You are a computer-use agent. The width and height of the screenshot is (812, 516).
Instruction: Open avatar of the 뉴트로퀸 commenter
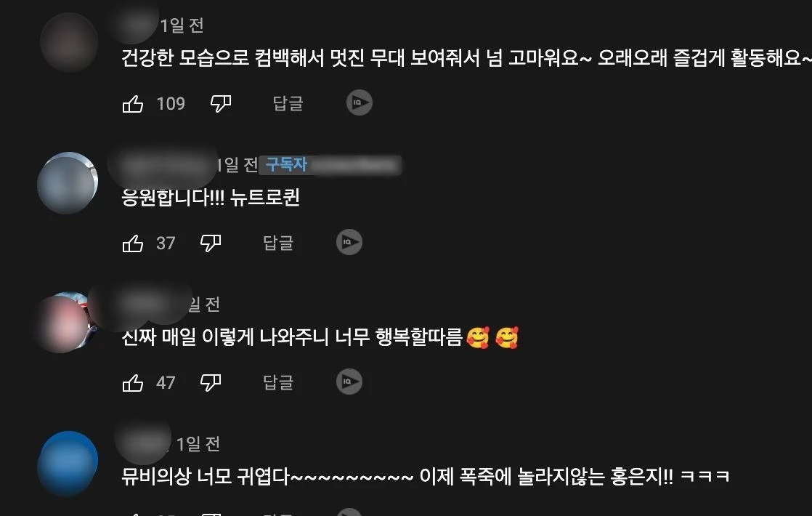[68, 183]
